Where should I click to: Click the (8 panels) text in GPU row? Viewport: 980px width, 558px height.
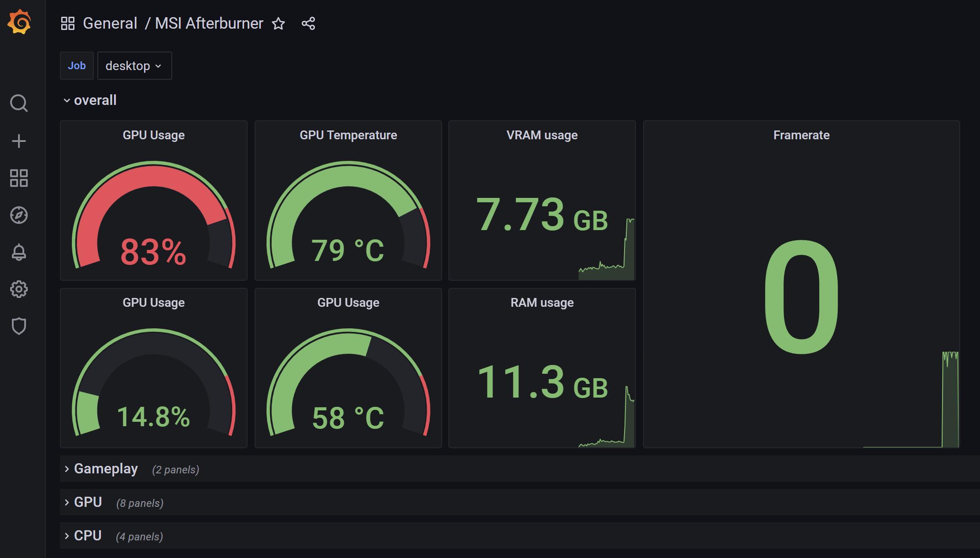point(140,503)
